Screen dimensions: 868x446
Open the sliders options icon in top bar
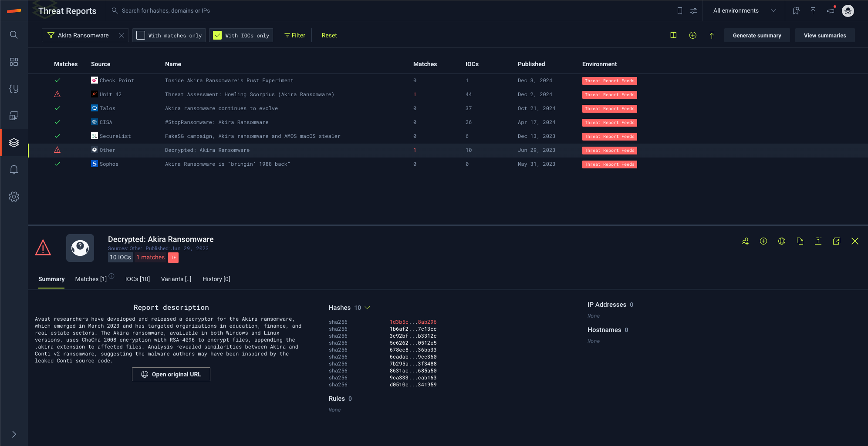694,11
